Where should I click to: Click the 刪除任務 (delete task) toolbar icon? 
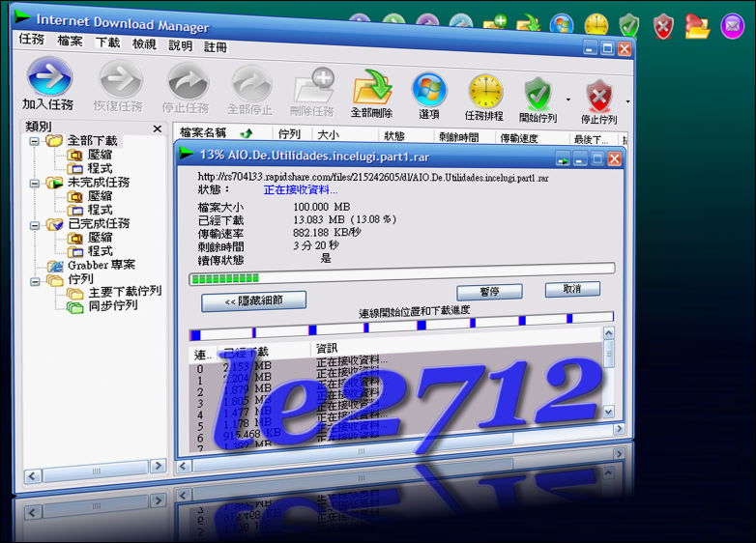tap(313, 86)
